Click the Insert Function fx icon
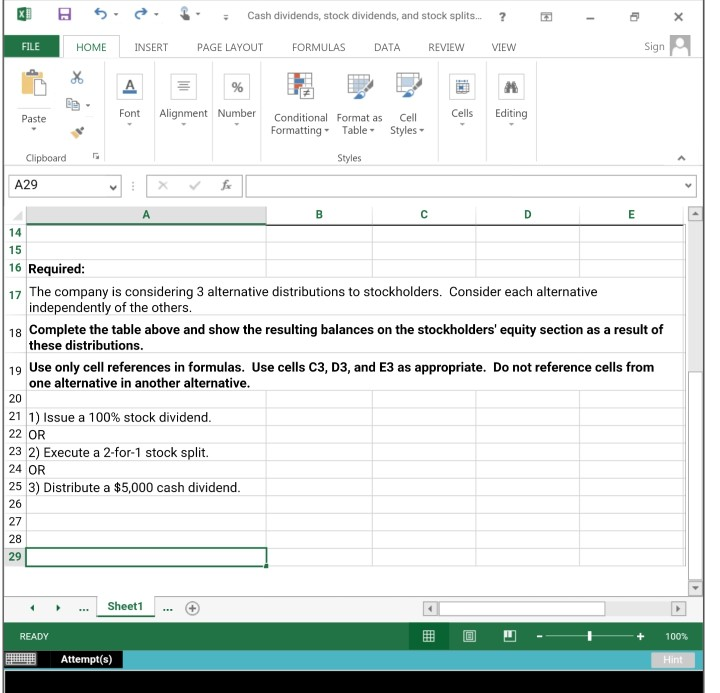Viewport: 720px width, 693px height. tap(227, 186)
